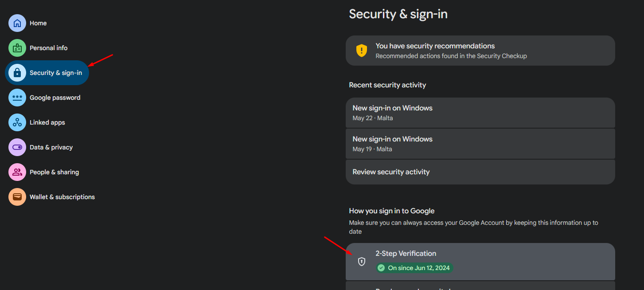Click the Security & sign-in lock icon
Screen dimensions: 644x290
point(17,73)
